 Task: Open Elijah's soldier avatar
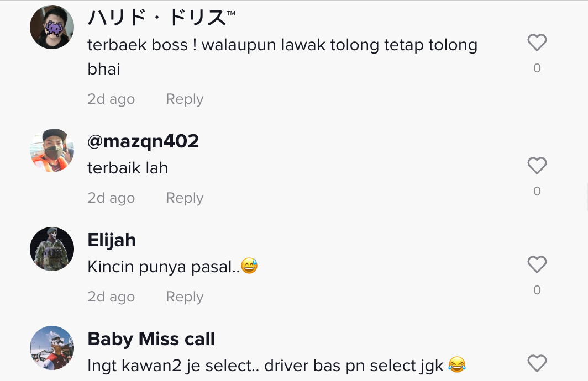click(52, 249)
